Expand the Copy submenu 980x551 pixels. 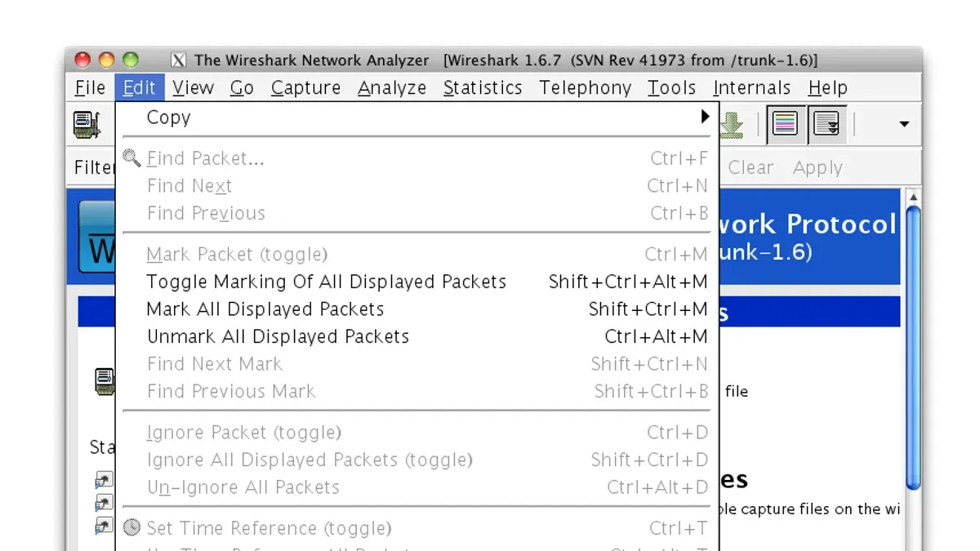(x=416, y=118)
